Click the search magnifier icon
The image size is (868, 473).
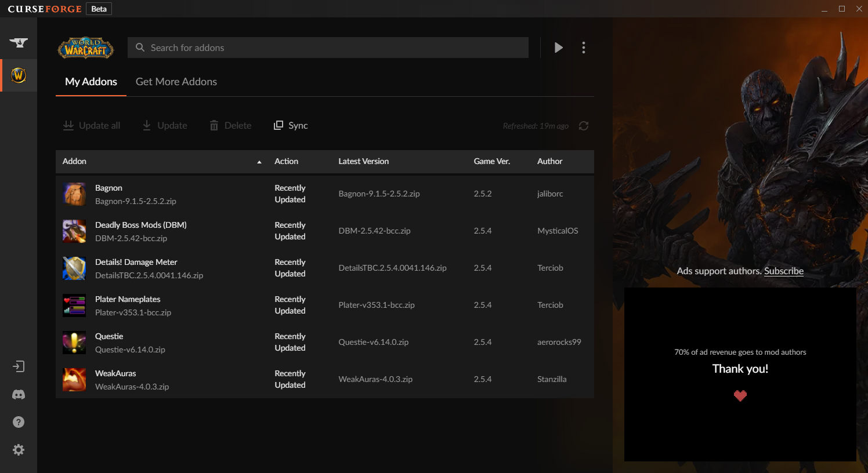click(140, 48)
